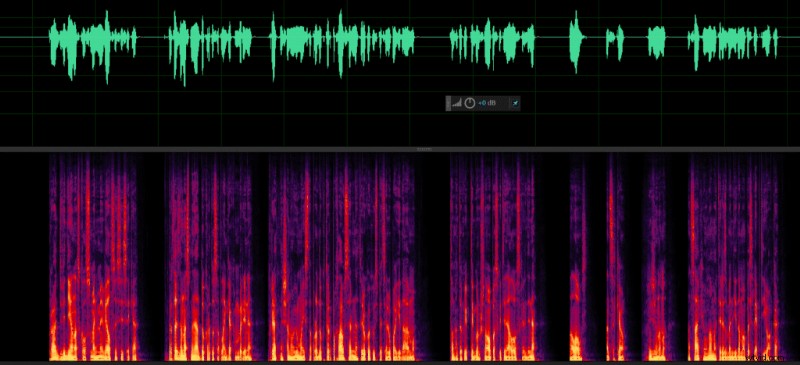
Task: Click the volume ramp icon in HUD
Action: click(457, 103)
